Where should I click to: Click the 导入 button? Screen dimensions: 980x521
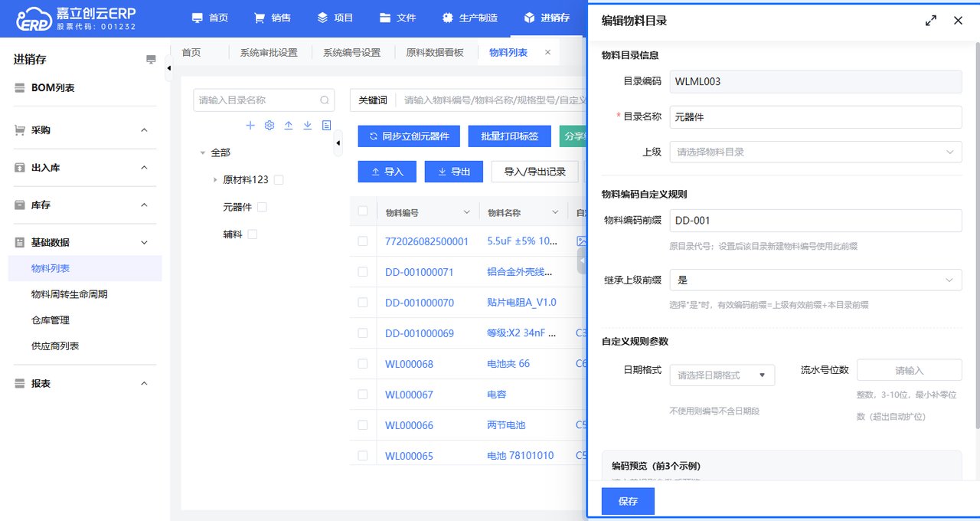pyautogui.click(x=387, y=172)
